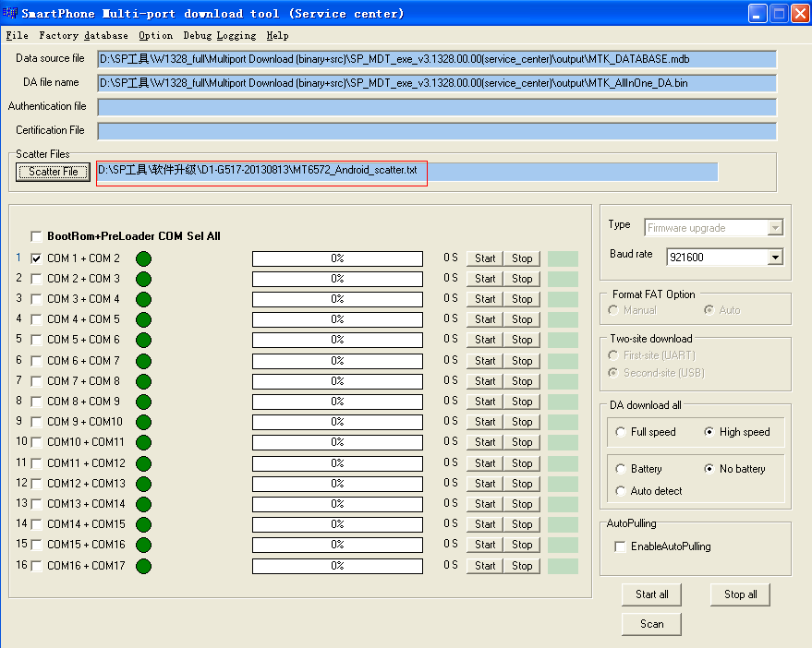The image size is (812, 648).
Task: Click the Scatter File button
Action: [x=53, y=172]
